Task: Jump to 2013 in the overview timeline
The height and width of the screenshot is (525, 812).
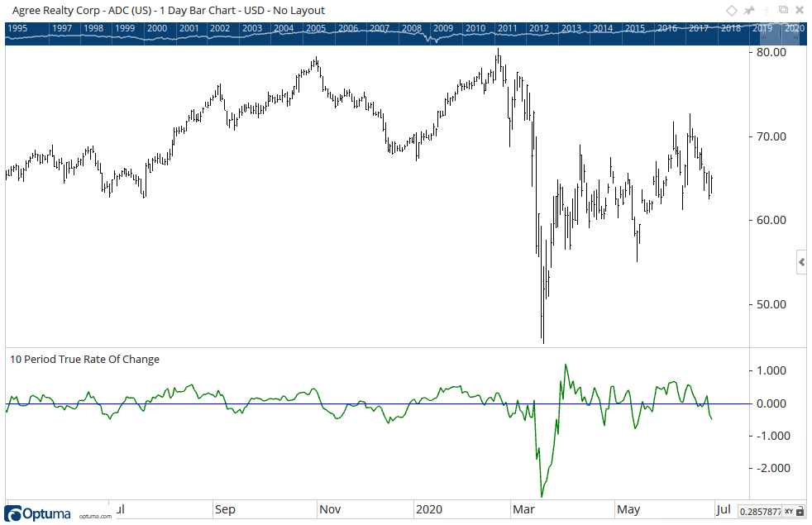Action: [x=571, y=28]
